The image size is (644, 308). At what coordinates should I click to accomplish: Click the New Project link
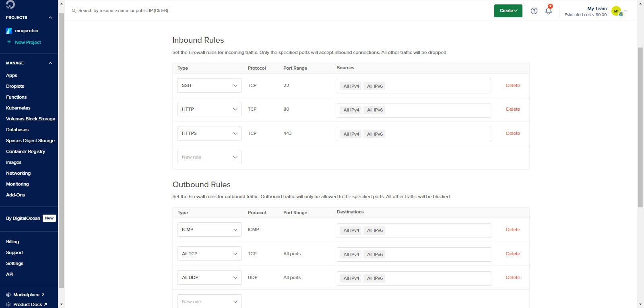tap(28, 42)
